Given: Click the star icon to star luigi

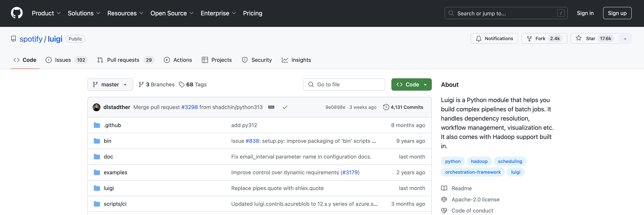Looking at the screenshot, I should click(578, 38).
